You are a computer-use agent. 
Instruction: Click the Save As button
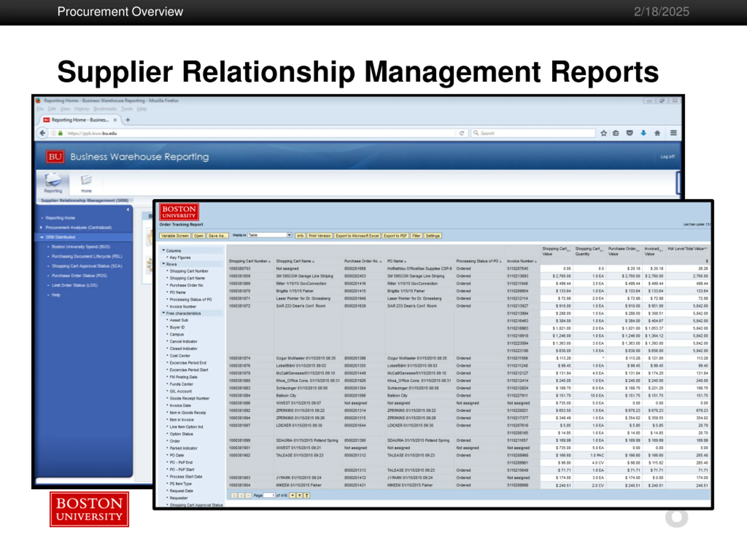[218, 236]
